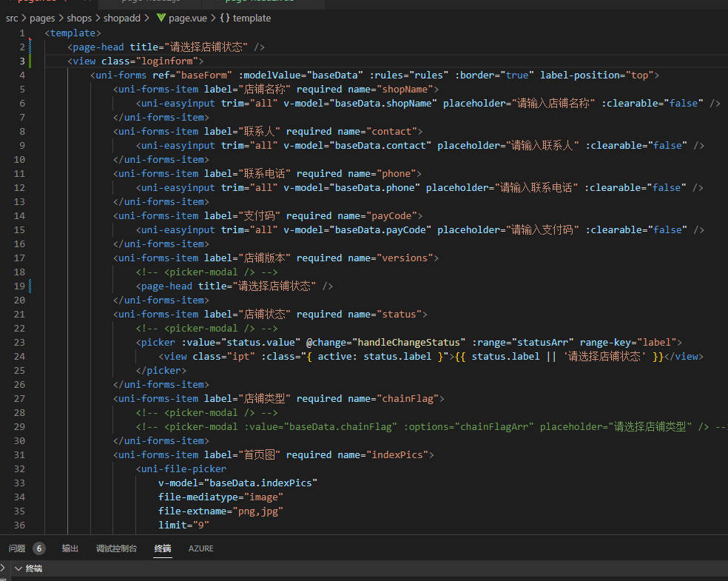Click the template symbol in the breadcrumb
Screen dimensions: 728x581
252,18
